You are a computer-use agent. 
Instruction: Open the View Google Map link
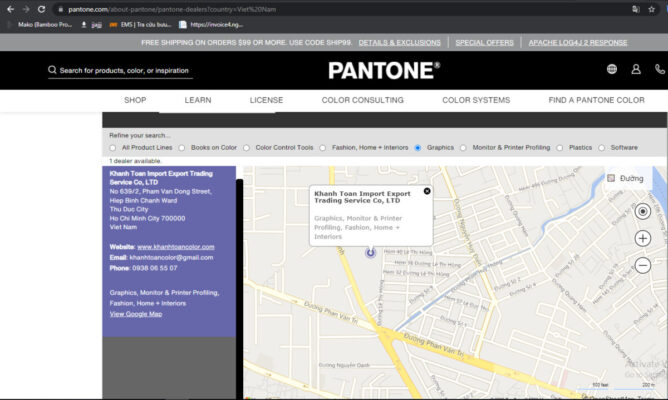tap(135, 314)
